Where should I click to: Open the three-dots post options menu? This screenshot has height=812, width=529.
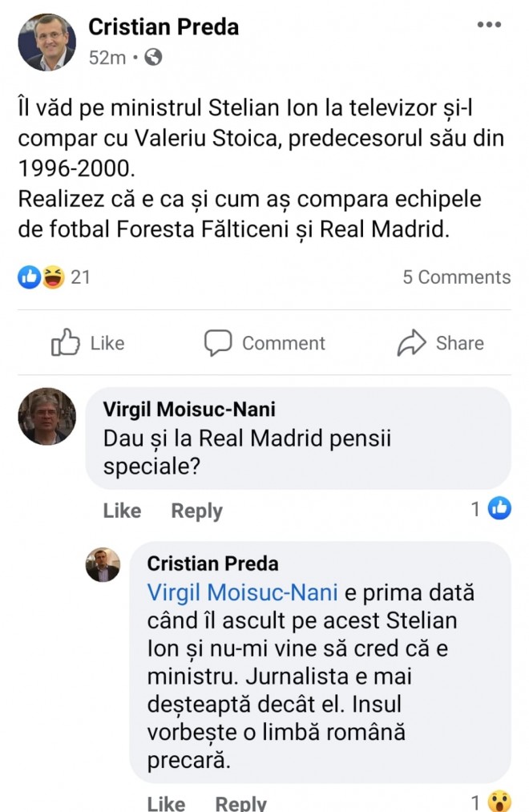pos(489,25)
